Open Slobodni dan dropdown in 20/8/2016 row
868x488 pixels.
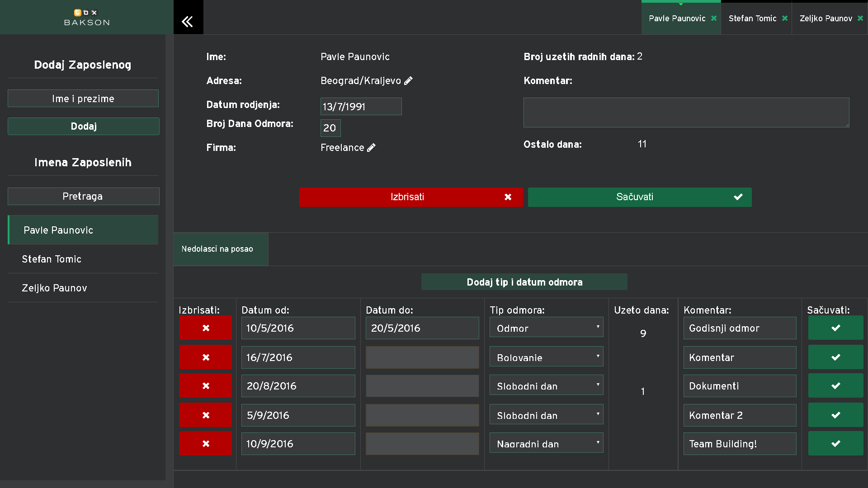(546, 386)
